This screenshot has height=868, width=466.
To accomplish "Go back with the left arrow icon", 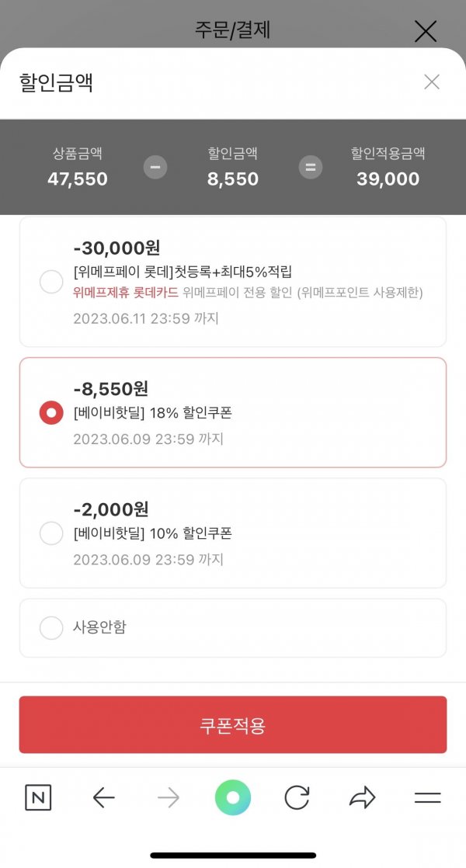I will 103,797.
